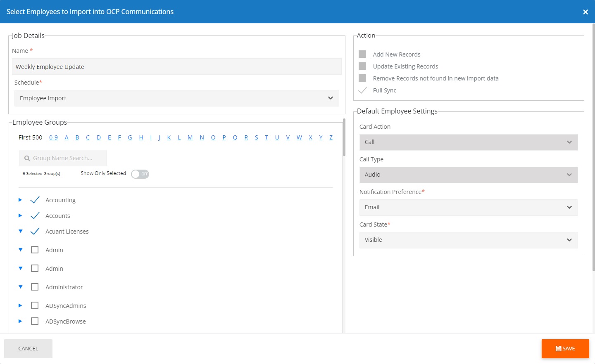Filter groups by letter H
Image resolution: width=595 pixels, height=364 pixels.
(x=141, y=137)
